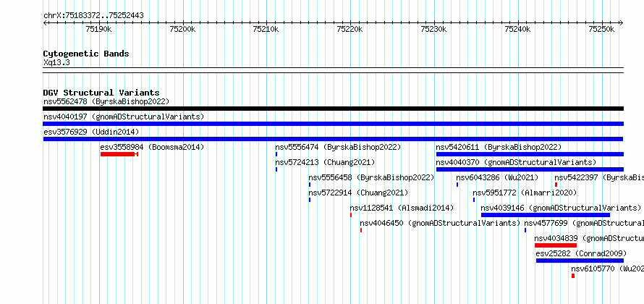Viewport: 644px width, 304px height.
Task: Click the 75200k ruler label
Action: 182,29
